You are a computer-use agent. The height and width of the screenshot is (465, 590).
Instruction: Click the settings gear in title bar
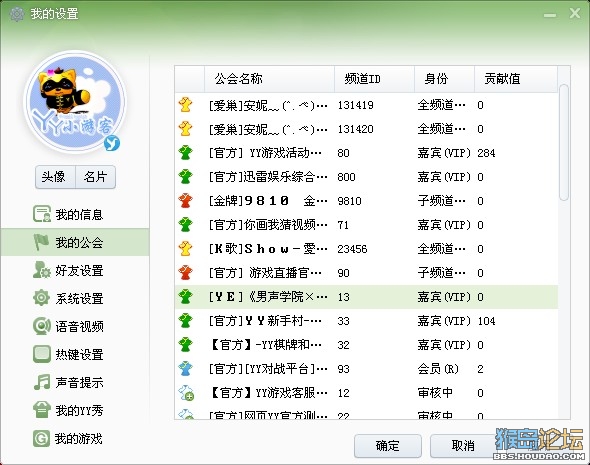pos(17,14)
